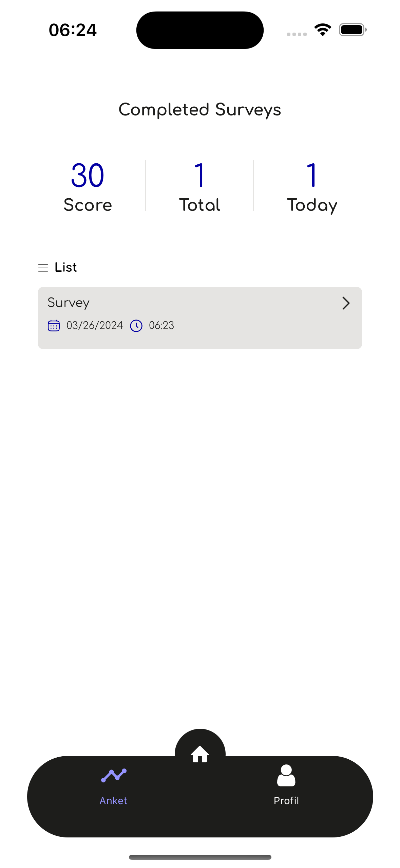
Task: Expand the Survey entry chevron
Action: pos(346,303)
